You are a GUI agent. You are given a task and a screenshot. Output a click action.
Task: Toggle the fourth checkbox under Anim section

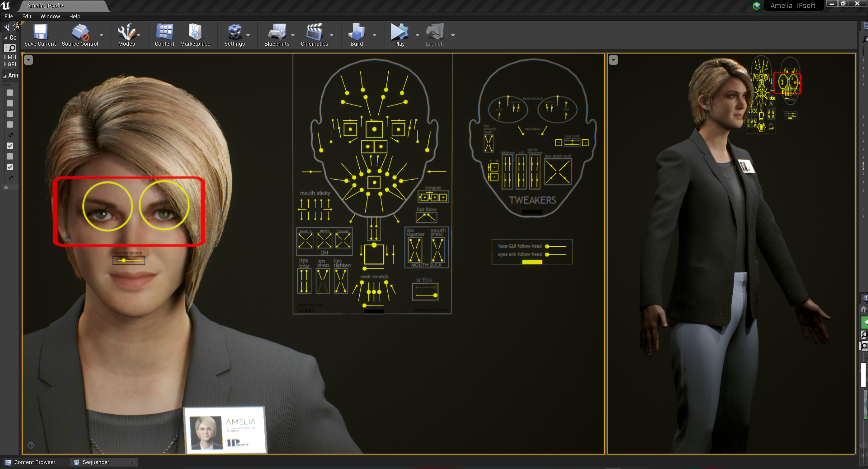click(10, 124)
